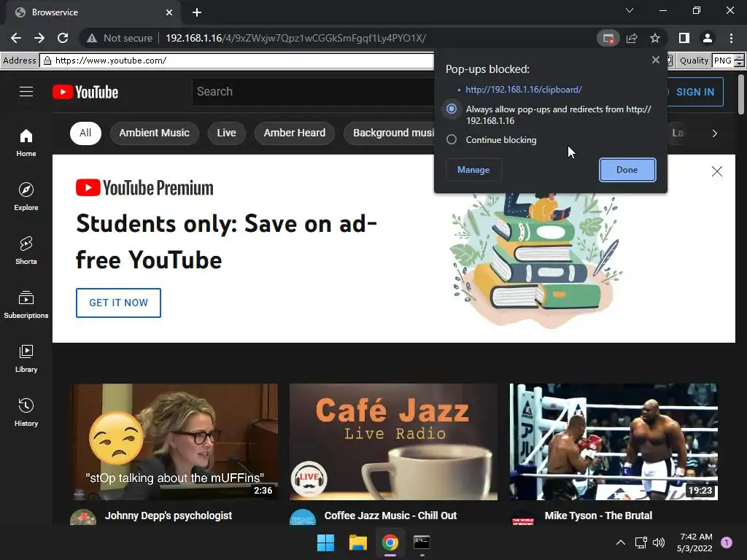Click the pop-up blocked icon in address bar
The image size is (747, 560).
[608, 38]
